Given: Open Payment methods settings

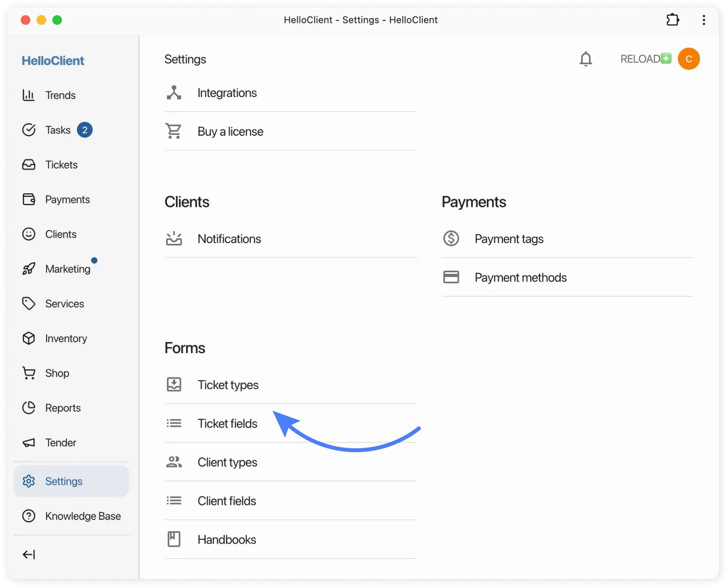Looking at the screenshot, I should pyautogui.click(x=521, y=278).
